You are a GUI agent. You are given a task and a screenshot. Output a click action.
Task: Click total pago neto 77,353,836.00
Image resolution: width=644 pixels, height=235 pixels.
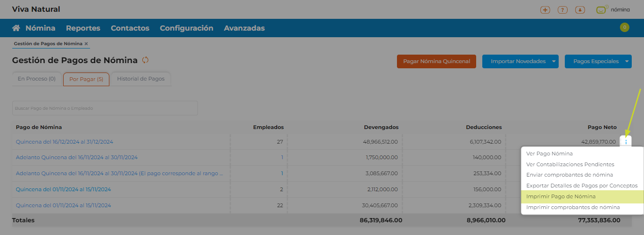(599, 220)
